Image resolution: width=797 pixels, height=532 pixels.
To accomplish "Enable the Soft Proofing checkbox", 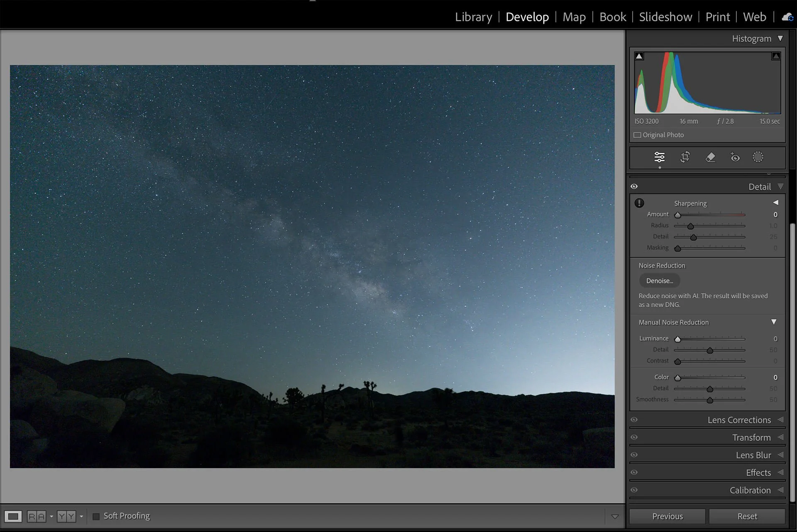I will tap(96, 516).
